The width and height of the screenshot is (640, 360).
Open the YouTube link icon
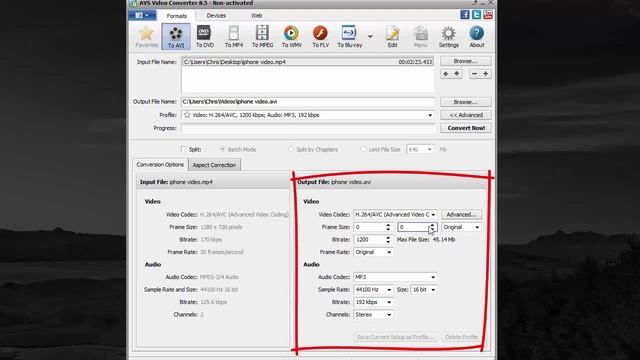pyautogui.click(x=487, y=15)
